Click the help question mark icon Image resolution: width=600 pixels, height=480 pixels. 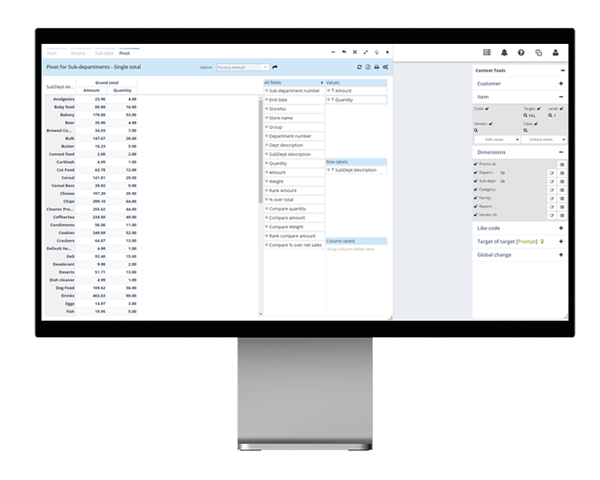tap(521, 52)
